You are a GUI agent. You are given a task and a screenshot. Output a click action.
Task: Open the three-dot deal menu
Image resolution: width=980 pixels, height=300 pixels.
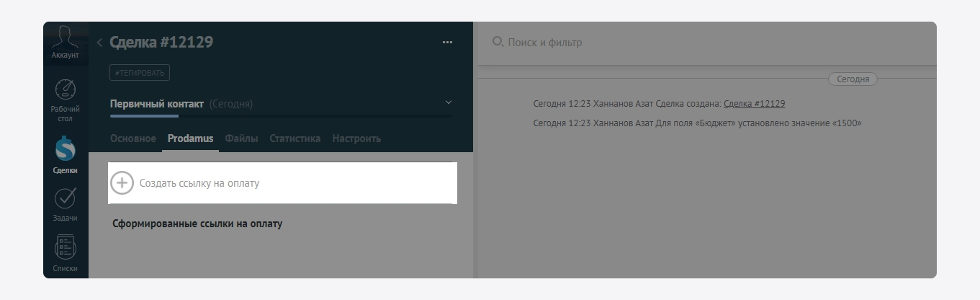coord(447,43)
